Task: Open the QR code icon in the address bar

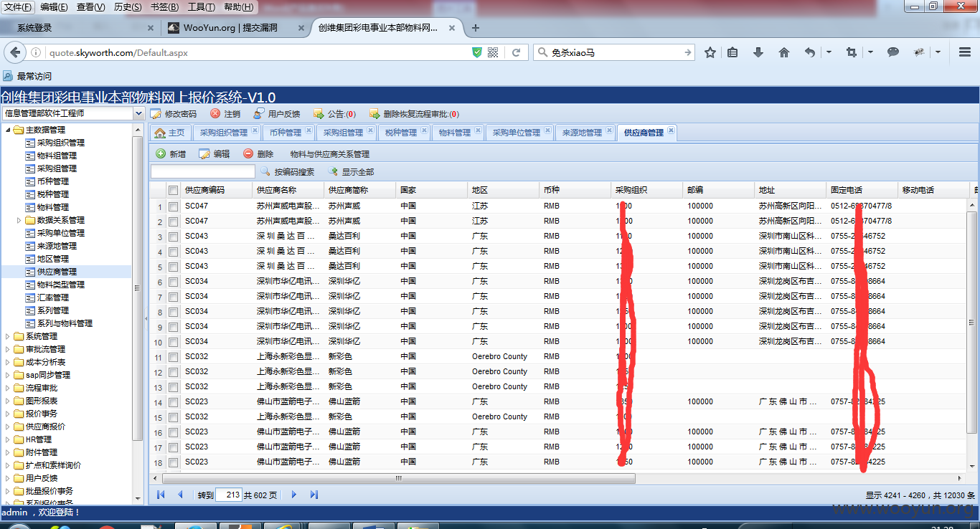Action: tap(493, 52)
